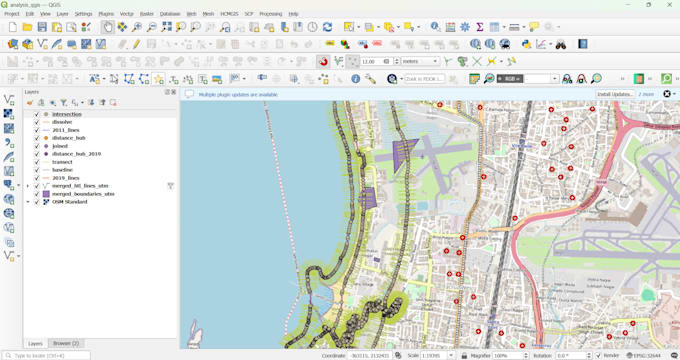Click the Show Map Tips icon
Image resolution: width=680 pixels, height=360 pixels.
tap(534, 27)
